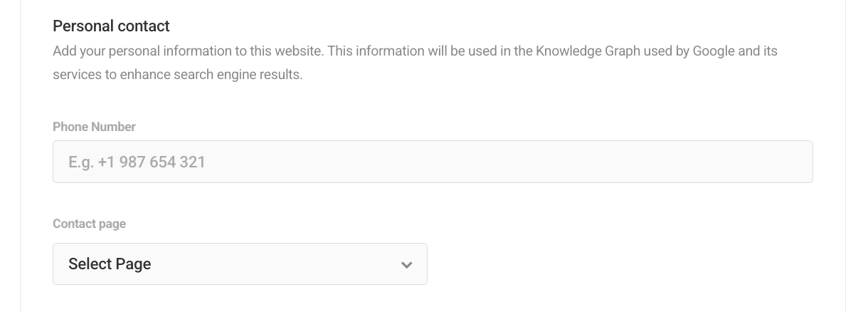The image size is (868, 312).
Task: Click the word "Number" in the phone label
Action: click(x=114, y=127)
